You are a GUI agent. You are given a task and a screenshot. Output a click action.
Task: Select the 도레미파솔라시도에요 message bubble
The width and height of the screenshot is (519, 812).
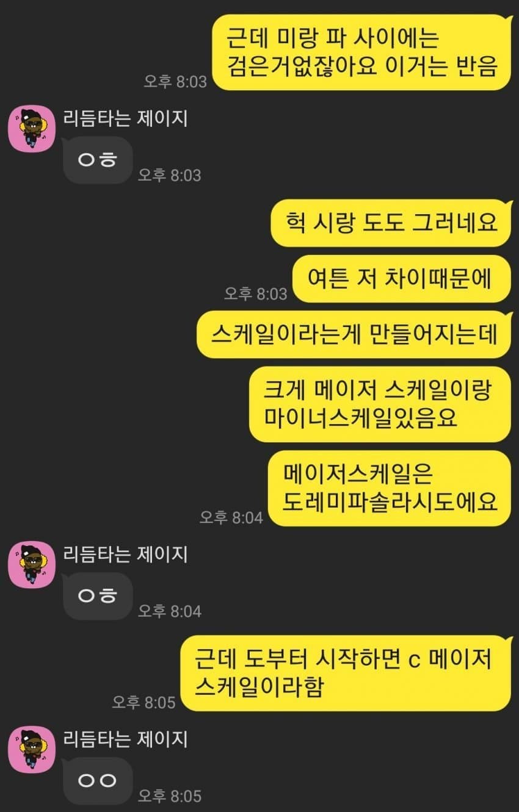click(x=390, y=488)
